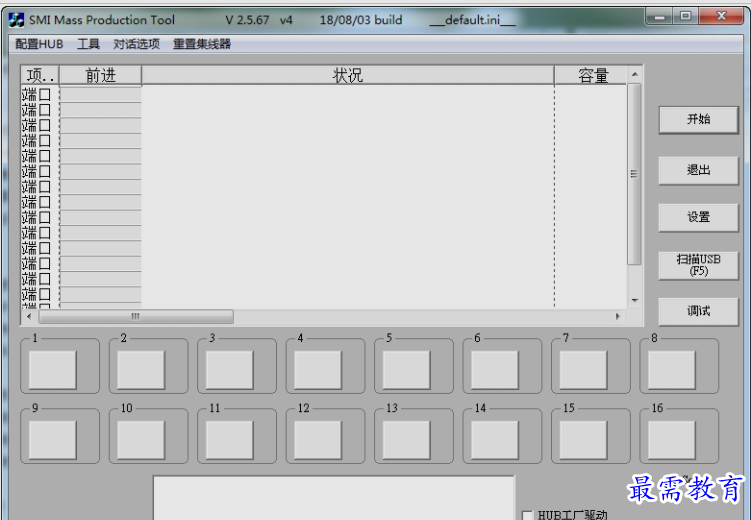Click the list's vertical scrollbar down arrow
This screenshot has height=520, width=751.
(x=635, y=301)
